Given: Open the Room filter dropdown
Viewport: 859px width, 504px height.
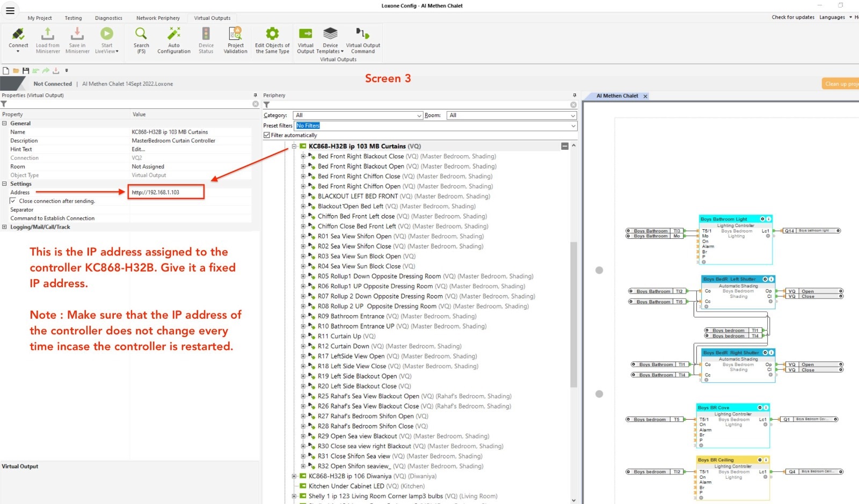Looking at the screenshot, I should coord(512,115).
